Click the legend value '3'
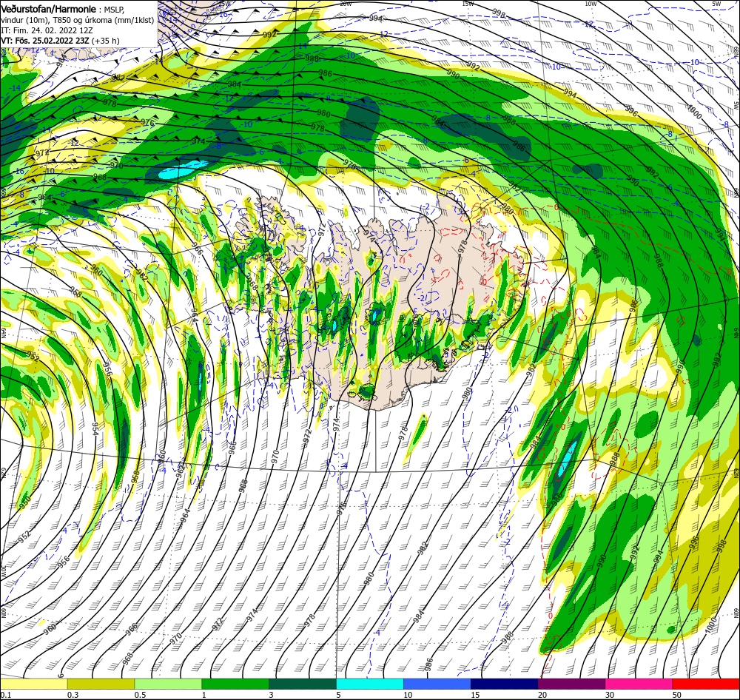 pyautogui.click(x=271, y=695)
